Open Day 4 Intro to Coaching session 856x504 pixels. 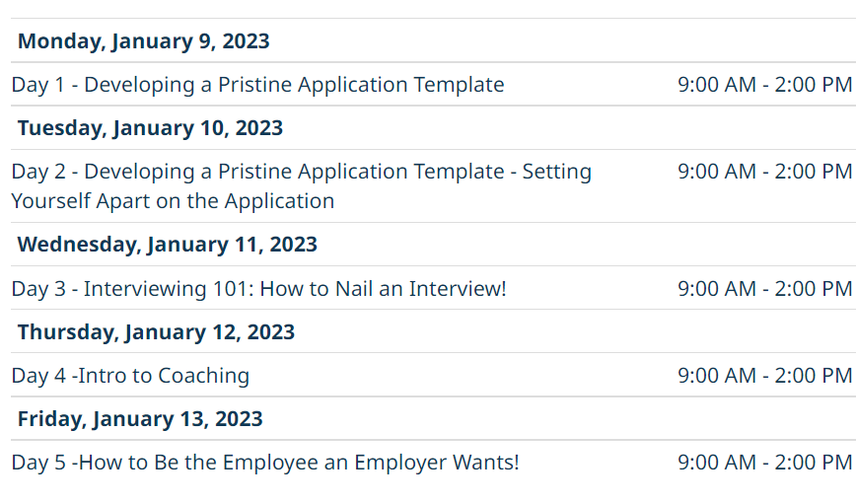(130, 376)
